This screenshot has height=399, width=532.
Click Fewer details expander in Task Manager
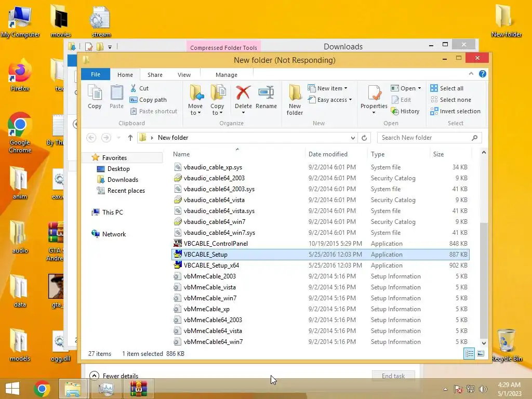(114, 376)
